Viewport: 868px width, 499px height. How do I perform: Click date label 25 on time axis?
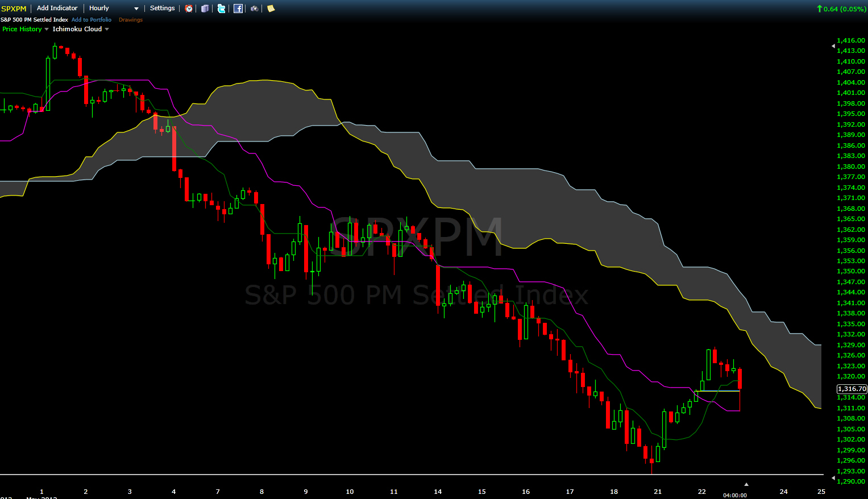click(x=821, y=492)
